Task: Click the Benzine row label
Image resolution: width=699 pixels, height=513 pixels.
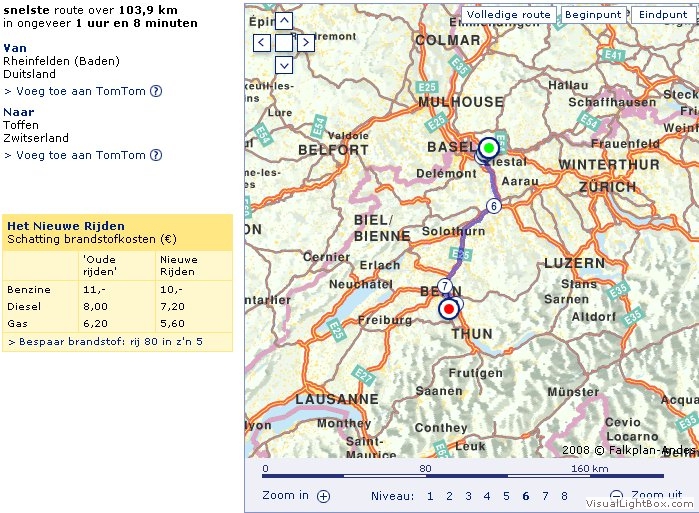Action: 29,290
